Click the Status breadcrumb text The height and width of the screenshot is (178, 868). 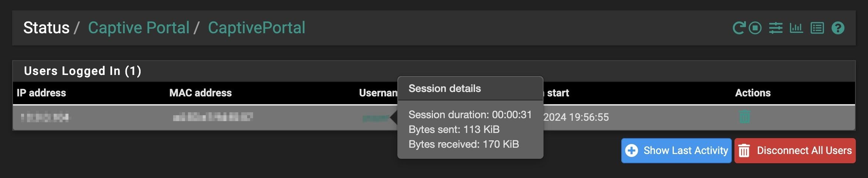pyautogui.click(x=46, y=28)
